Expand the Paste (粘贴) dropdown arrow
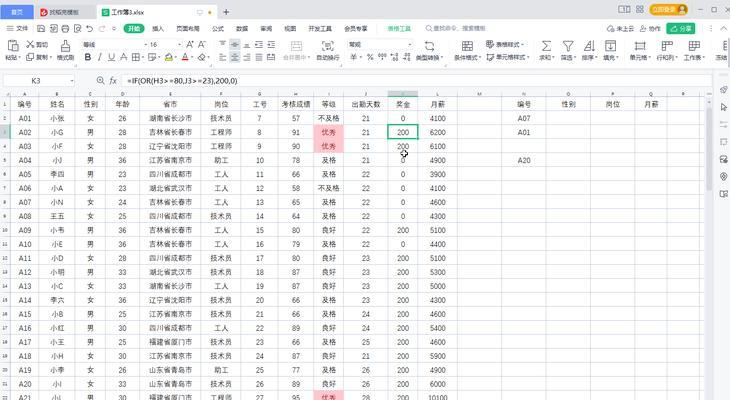Viewport: 730px width, 400px height. (19, 57)
